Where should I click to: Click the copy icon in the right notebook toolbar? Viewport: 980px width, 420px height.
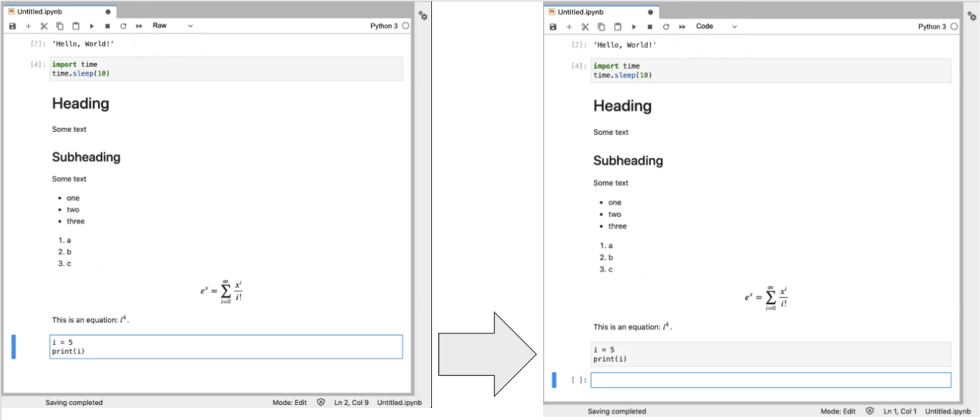[601, 26]
